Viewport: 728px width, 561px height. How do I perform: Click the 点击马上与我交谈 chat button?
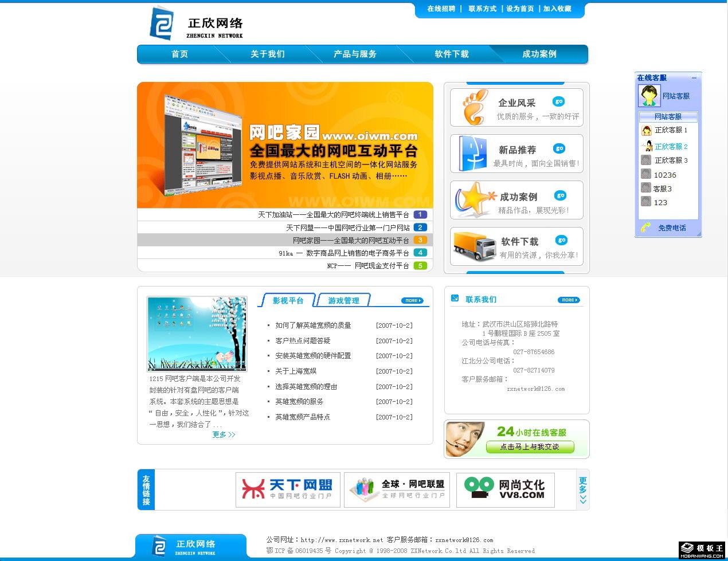[x=530, y=447]
